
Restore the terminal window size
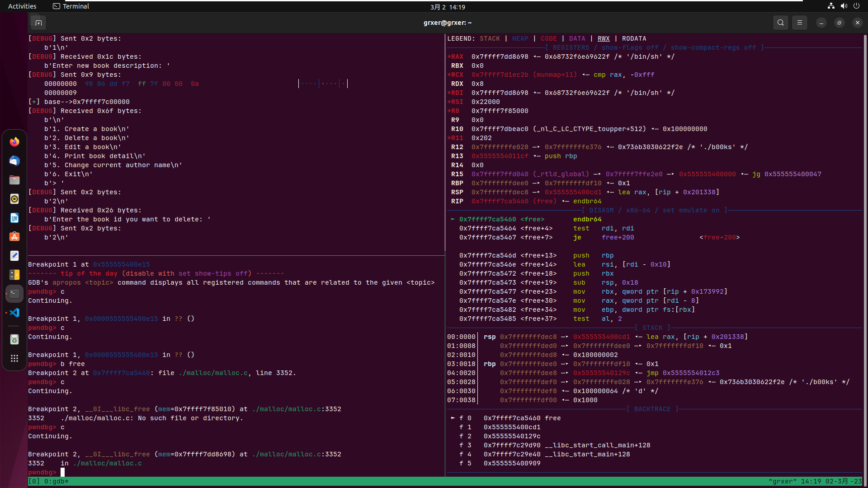pyautogui.click(x=840, y=23)
